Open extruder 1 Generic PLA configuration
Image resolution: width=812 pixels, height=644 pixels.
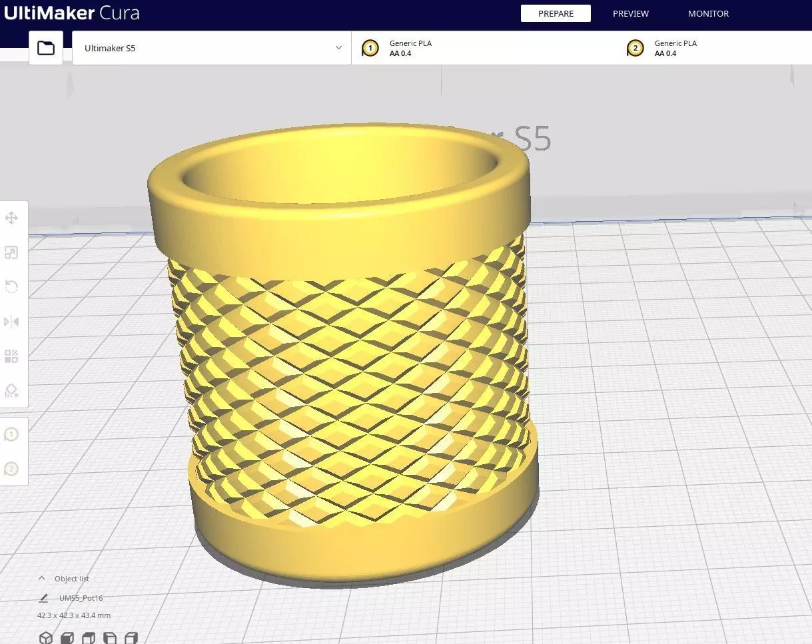(x=484, y=48)
